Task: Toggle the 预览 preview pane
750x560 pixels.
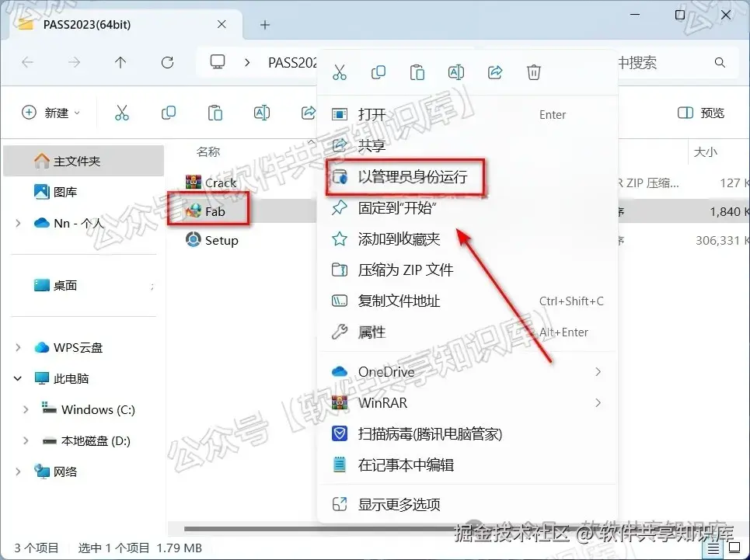Action: [x=699, y=112]
